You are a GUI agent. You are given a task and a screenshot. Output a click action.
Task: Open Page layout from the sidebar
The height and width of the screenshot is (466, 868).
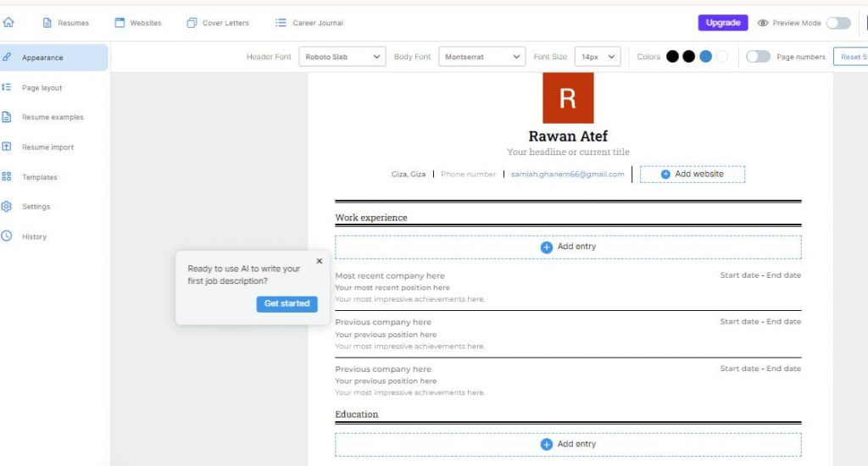click(7, 87)
